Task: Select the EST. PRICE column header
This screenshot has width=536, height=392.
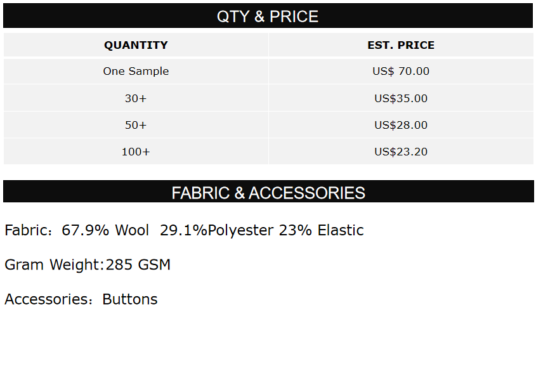Action: point(401,46)
